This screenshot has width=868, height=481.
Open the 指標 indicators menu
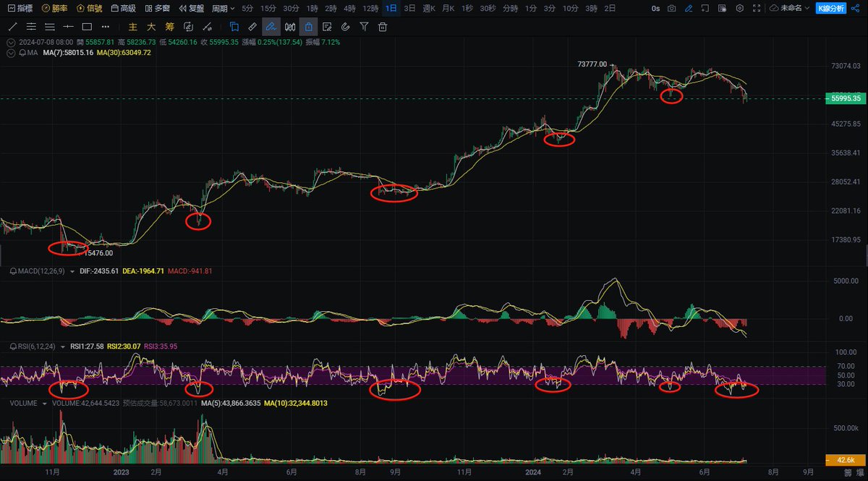[x=20, y=8]
